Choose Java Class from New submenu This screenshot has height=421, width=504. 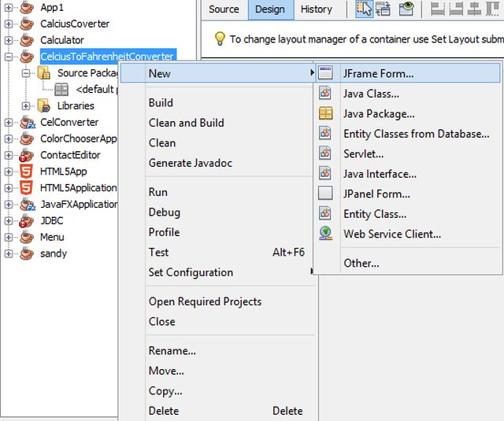(408, 94)
